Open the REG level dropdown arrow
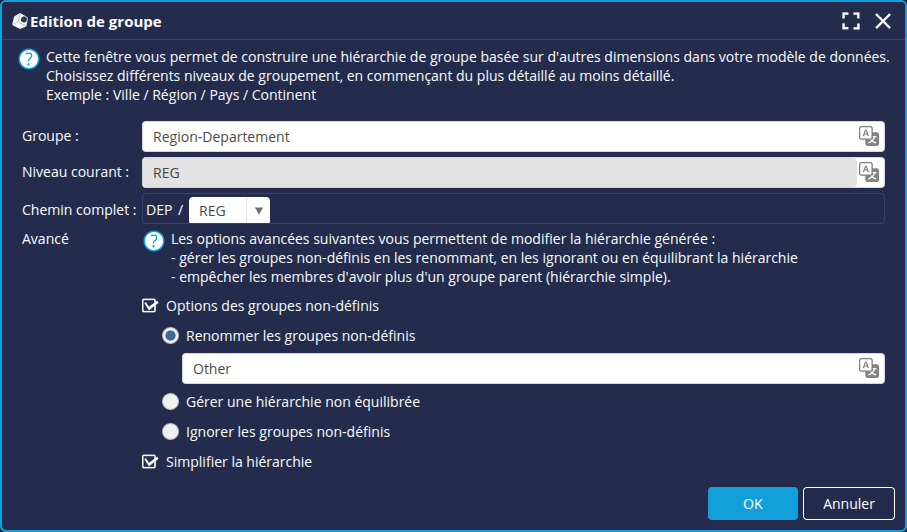 tap(259, 210)
